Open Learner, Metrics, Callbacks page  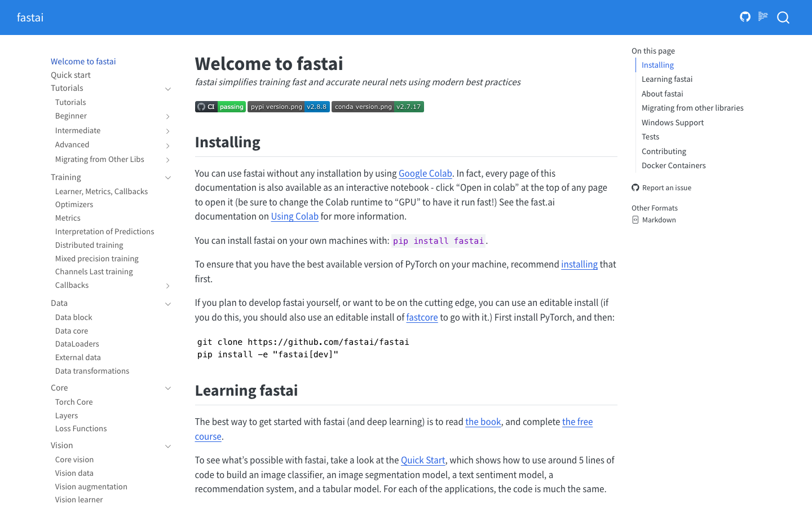tap(101, 191)
